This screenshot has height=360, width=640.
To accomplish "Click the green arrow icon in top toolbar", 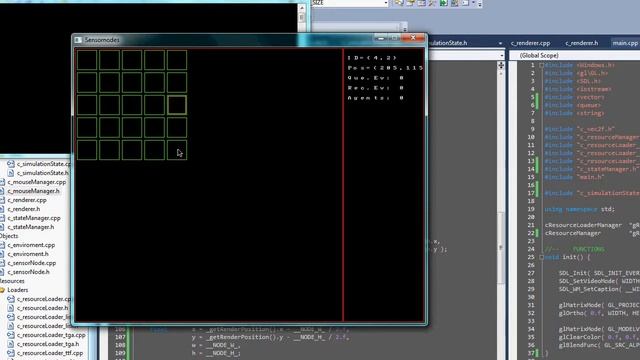I will [x=443, y=3].
